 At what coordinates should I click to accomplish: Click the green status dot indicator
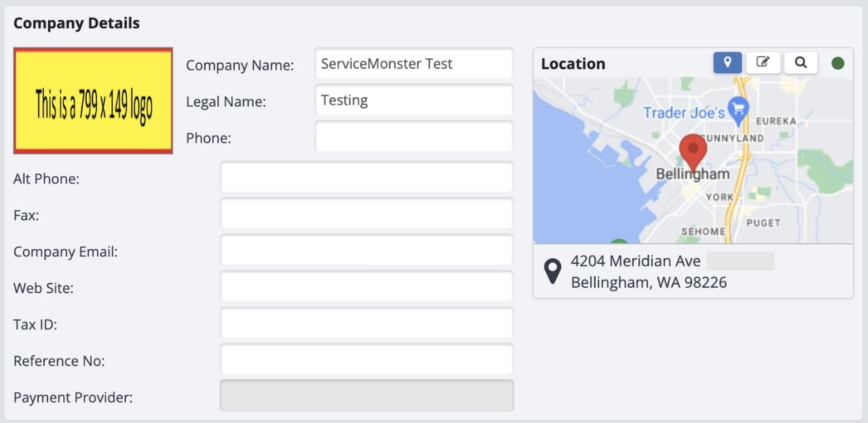click(x=838, y=63)
